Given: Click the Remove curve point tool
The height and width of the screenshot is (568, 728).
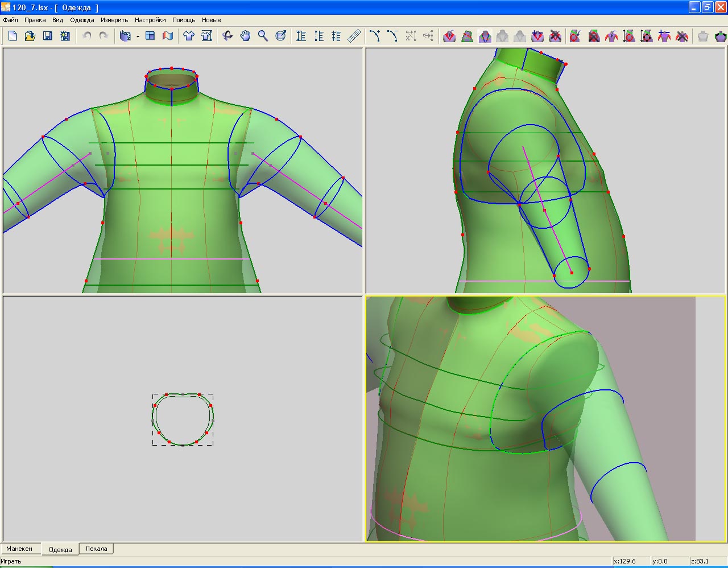Looking at the screenshot, I should [392, 36].
